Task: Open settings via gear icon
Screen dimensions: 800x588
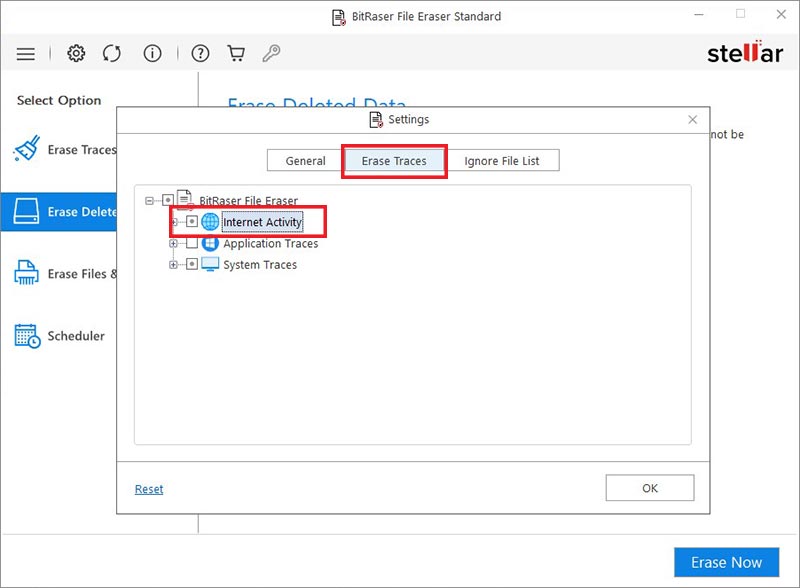Action: pos(76,53)
